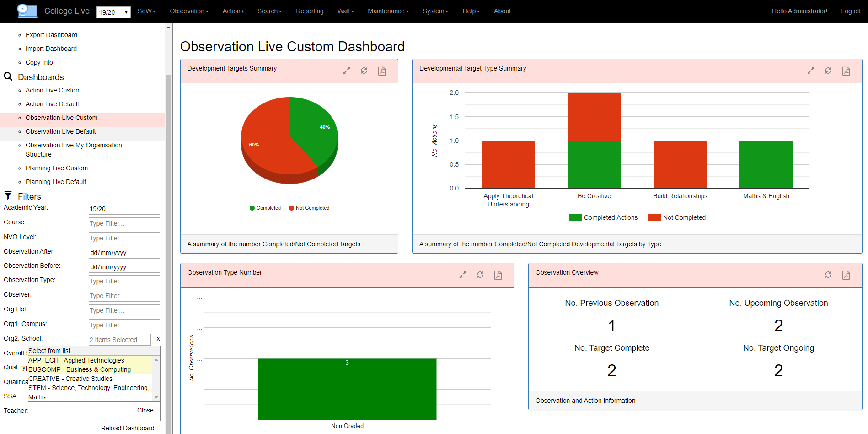This screenshot has height=434, width=868.
Task: Open the Maintenance menu dropdown
Action: (x=387, y=11)
